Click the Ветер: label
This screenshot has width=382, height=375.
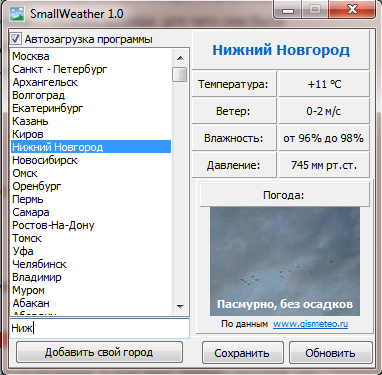234,111
